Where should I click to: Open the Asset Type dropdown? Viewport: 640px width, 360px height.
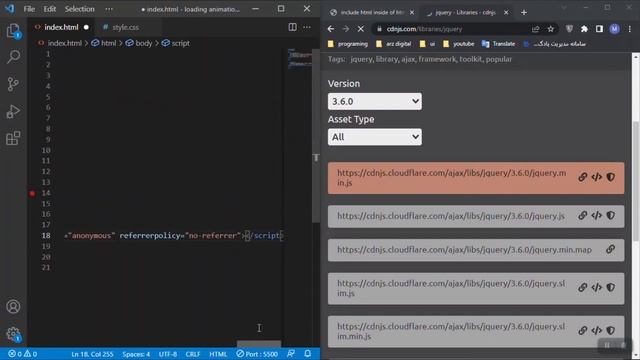tap(374, 137)
